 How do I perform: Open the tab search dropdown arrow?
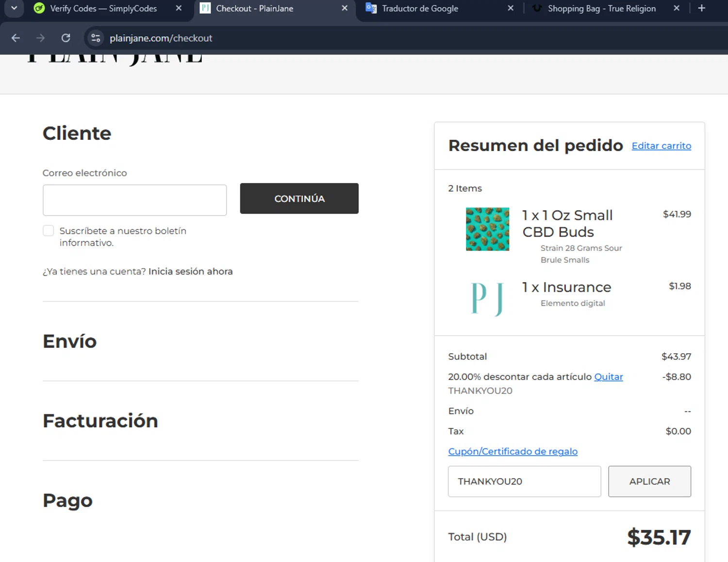pyautogui.click(x=14, y=8)
